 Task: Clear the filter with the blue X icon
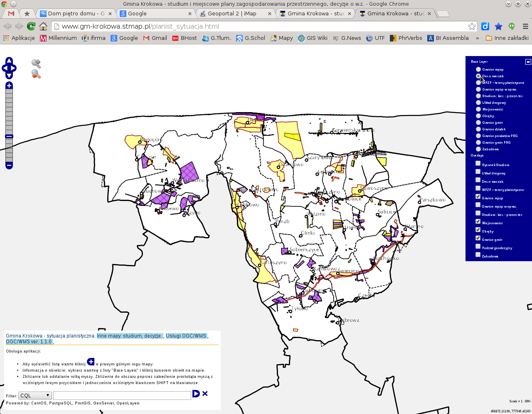pyautogui.click(x=205, y=394)
